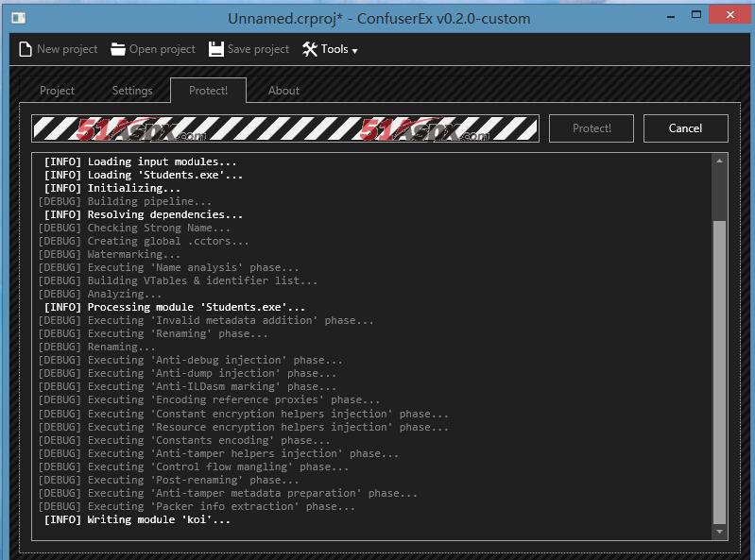
Task: Click the 'Invalid metadata addition' phase line
Action: [x=206, y=320]
